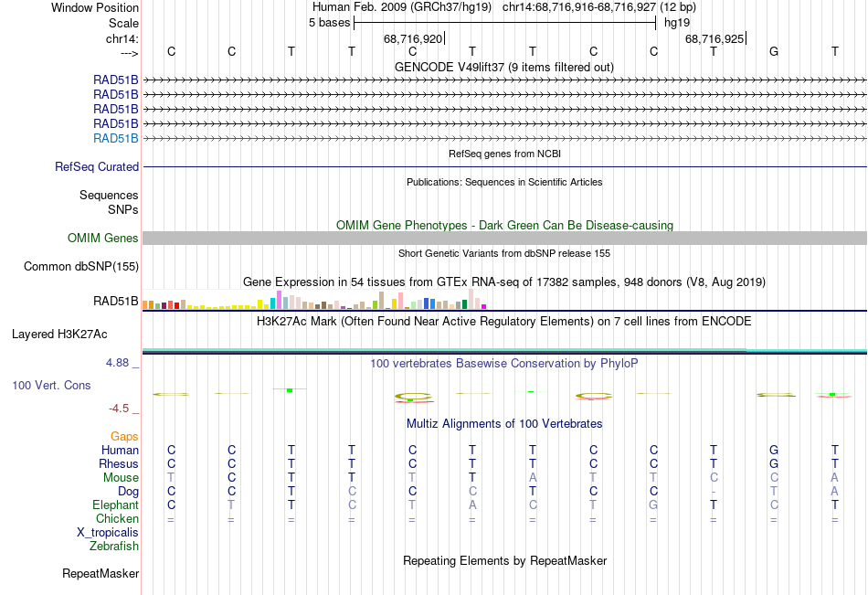868x595 pixels.
Task: Click the OMIM Genes label
Action: (x=103, y=239)
